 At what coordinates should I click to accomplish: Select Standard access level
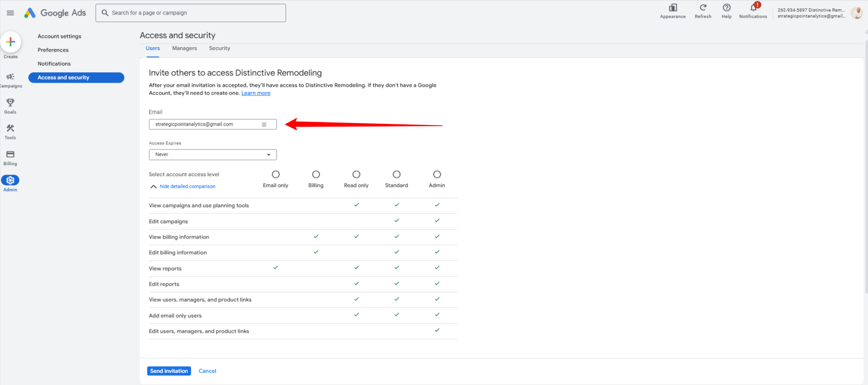397,174
